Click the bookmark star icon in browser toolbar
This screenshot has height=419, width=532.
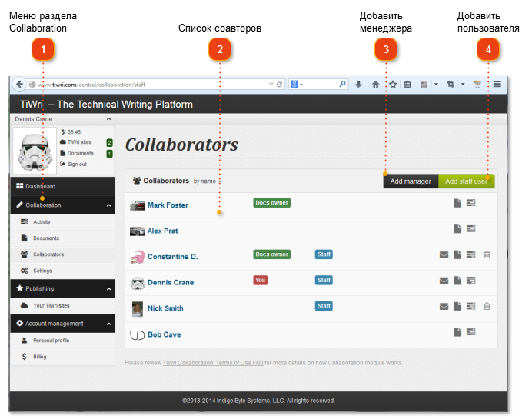392,84
